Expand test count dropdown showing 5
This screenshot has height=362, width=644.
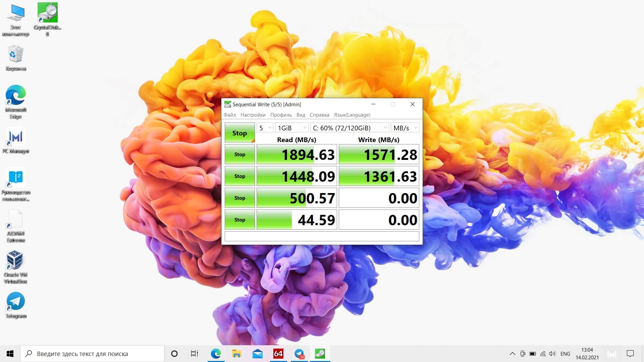tap(265, 128)
